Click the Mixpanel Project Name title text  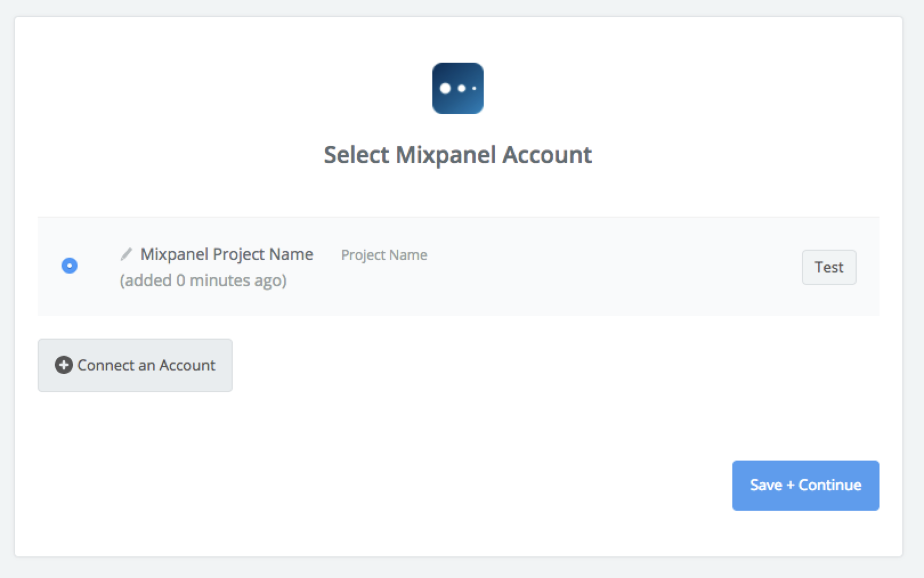click(x=226, y=254)
